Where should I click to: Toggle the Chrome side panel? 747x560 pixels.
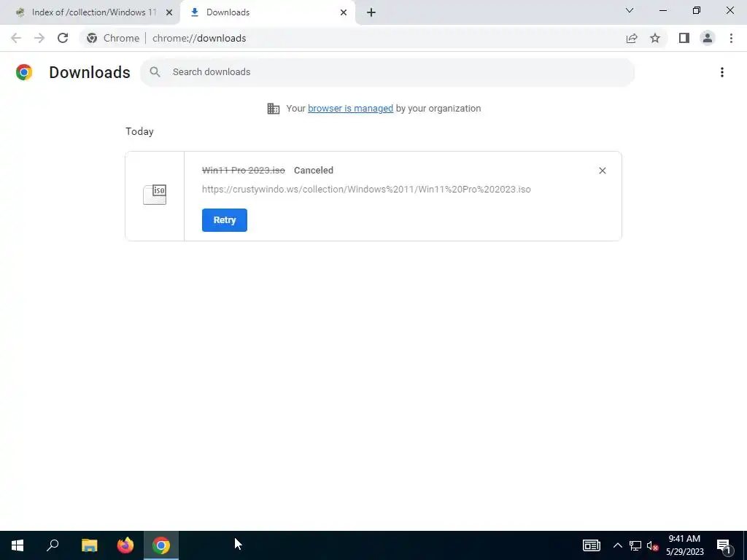684,38
